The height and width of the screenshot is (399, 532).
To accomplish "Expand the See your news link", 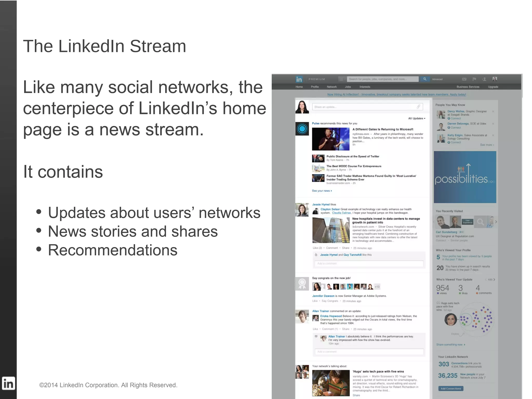I will (x=322, y=191).
